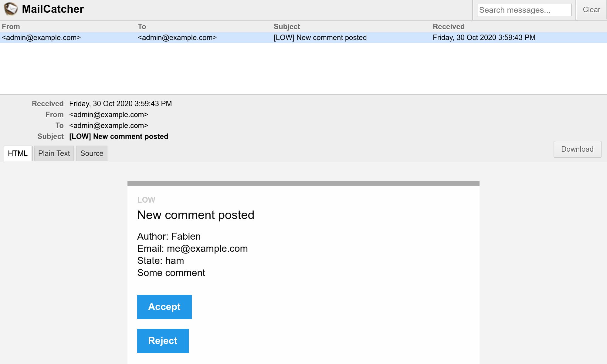Switch to the Plain Text tab
The height and width of the screenshot is (364, 607).
tap(54, 153)
